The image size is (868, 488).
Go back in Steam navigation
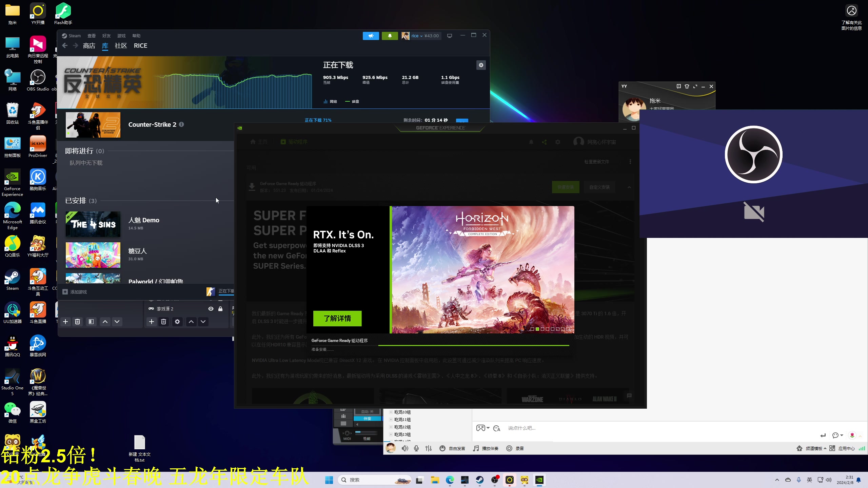(x=65, y=46)
